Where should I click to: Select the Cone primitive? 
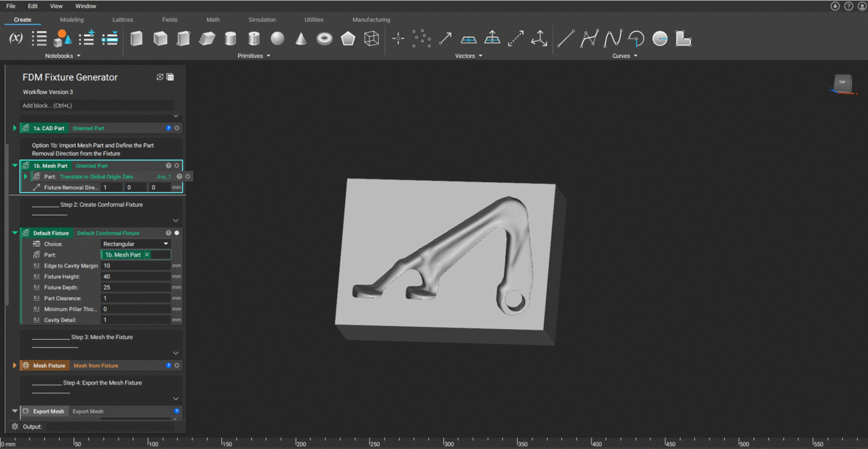click(301, 38)
